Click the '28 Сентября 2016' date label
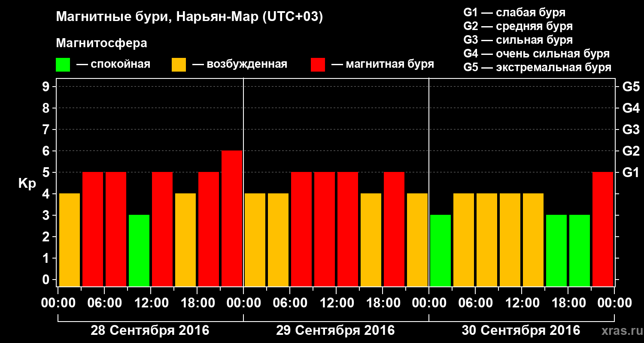Screen dimensions: 644x343 tap(150, 331)
